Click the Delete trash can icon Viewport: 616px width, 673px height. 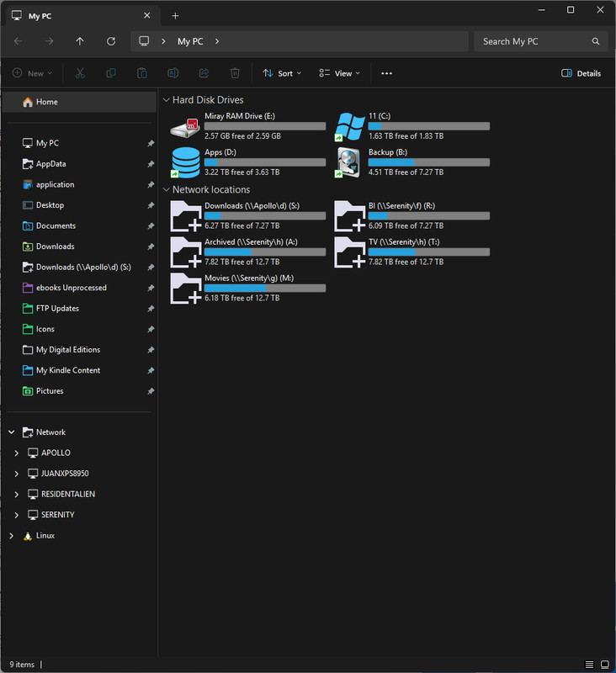coord(235,73)
